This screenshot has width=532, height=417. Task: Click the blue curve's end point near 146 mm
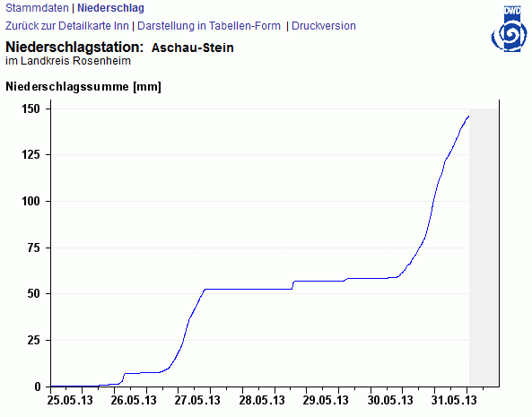point(468,117)
